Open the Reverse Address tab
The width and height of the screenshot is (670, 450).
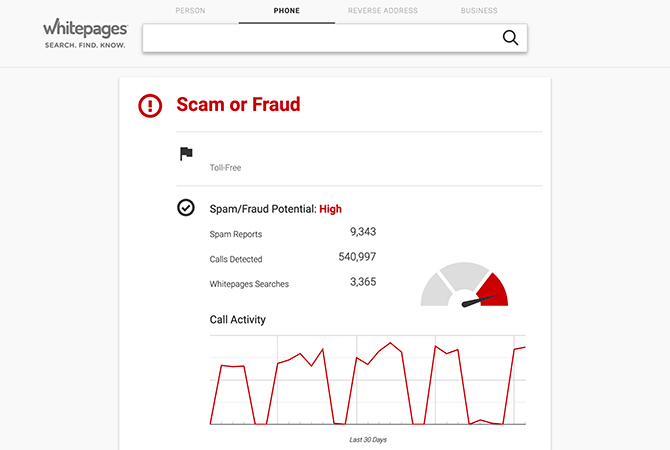pos(383,11)
